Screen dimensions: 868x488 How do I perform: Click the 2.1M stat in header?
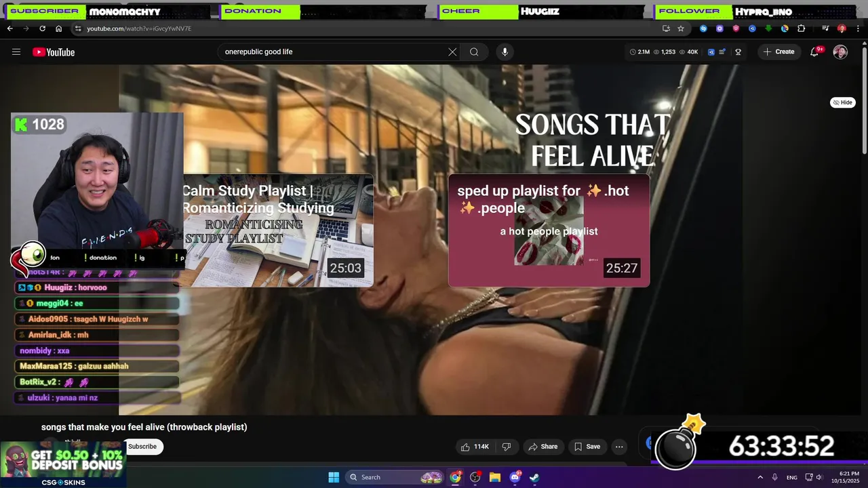pos(639,52)
